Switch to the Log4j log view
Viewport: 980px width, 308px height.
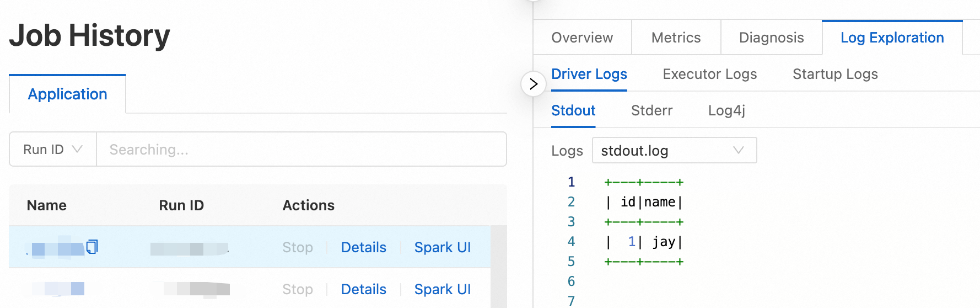[726, 110]
